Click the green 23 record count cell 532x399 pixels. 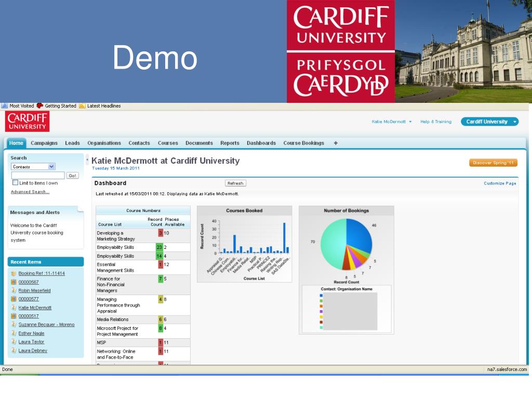(x=159, y=247)
